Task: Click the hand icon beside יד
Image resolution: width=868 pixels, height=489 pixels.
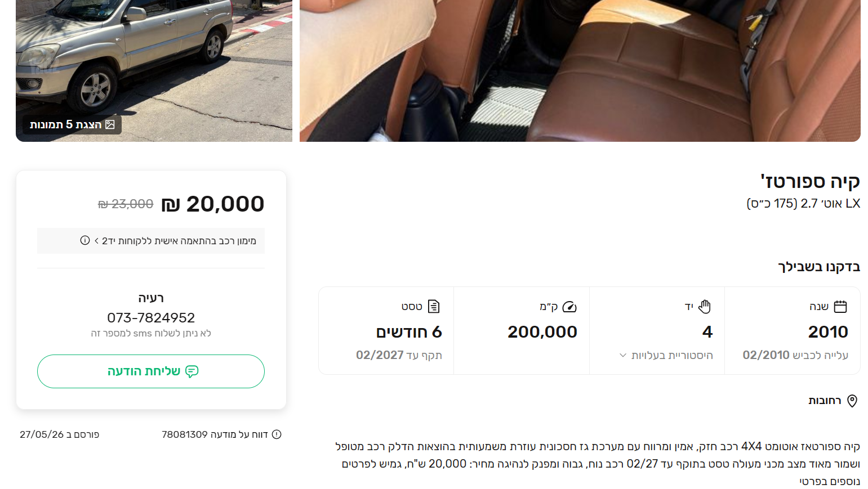Action: pyautogui.click(x=705, y=307)
